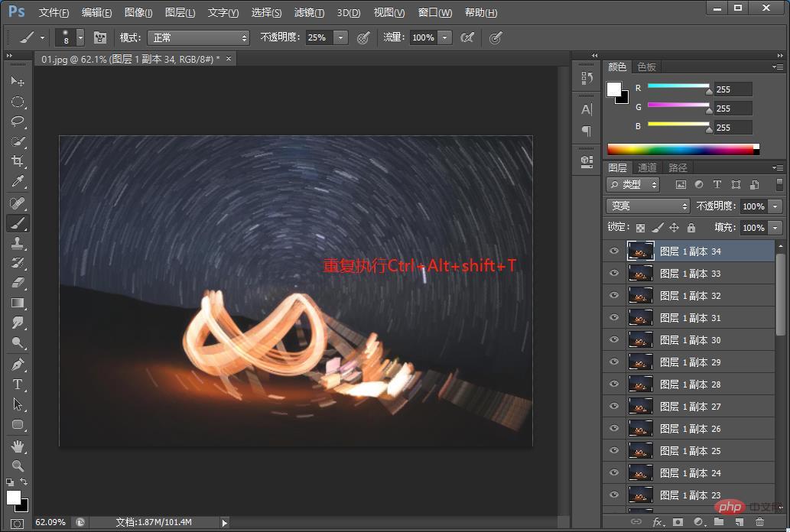The height and width of the screenshot is (532, 790).
Task: Toggle Quick Mask mode icon
Action: pos(17,524)
